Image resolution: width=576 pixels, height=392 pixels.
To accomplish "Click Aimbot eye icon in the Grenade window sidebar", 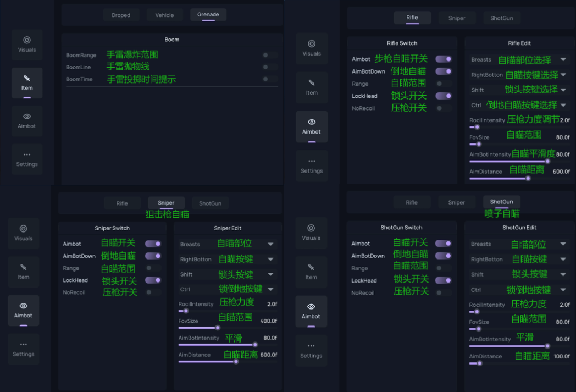I will tap(26, 120).
